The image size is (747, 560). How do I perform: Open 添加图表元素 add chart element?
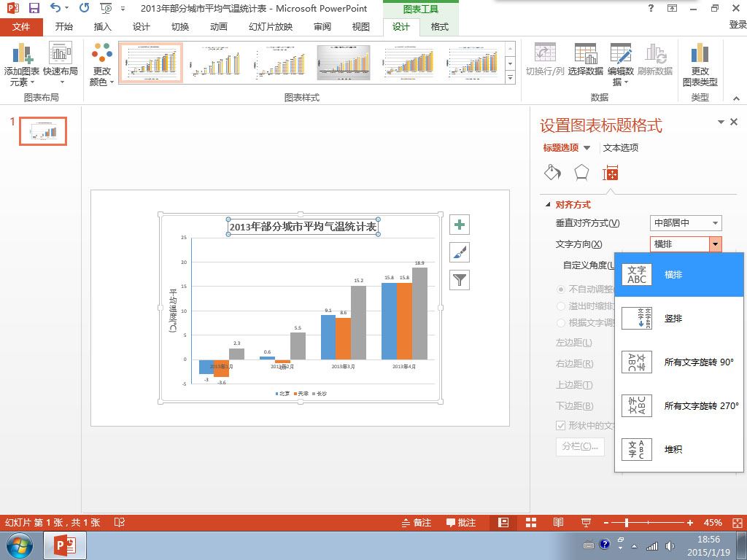point(21,65)
